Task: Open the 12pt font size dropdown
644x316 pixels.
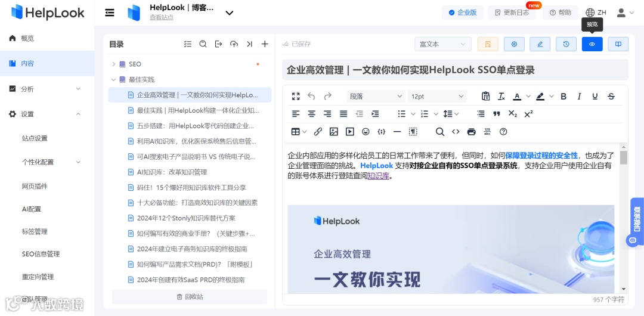Action: click(438, 96)
